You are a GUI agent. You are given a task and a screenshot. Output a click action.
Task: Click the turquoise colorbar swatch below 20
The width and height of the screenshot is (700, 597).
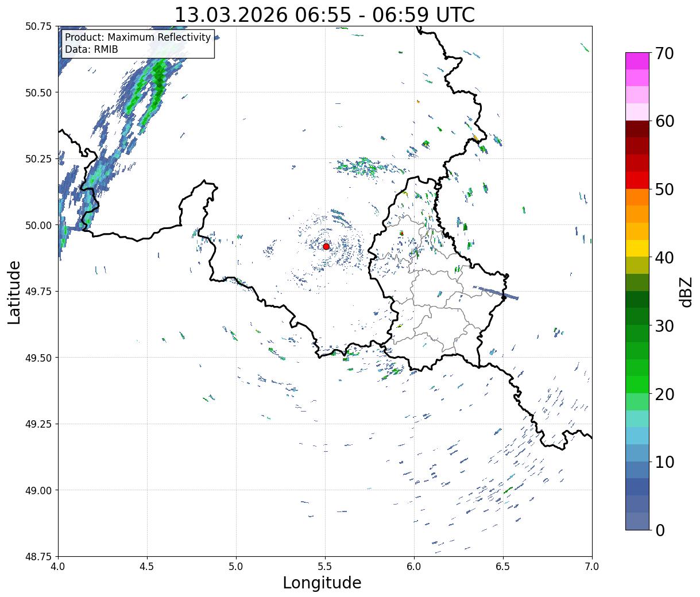[637, 419]
